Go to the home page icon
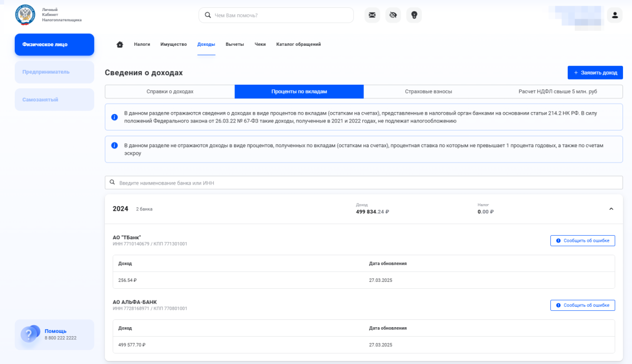This screenshot has width=632, height=364. [120, 45]
